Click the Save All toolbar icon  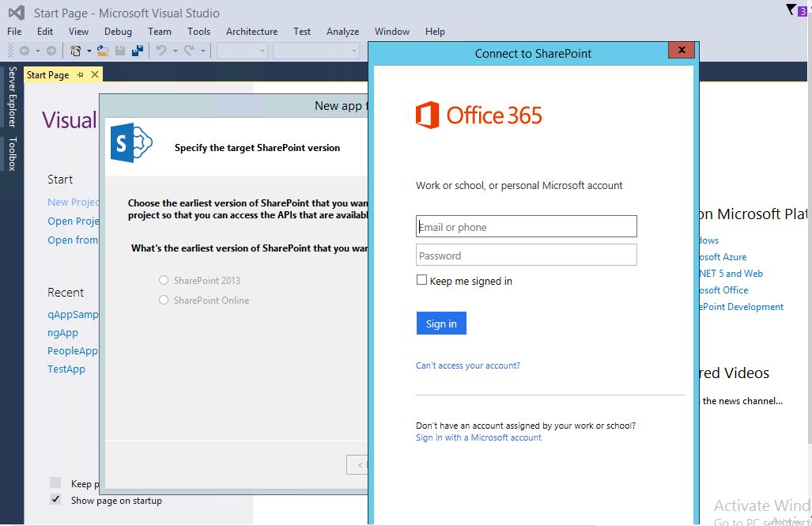[x=138, y=51]
